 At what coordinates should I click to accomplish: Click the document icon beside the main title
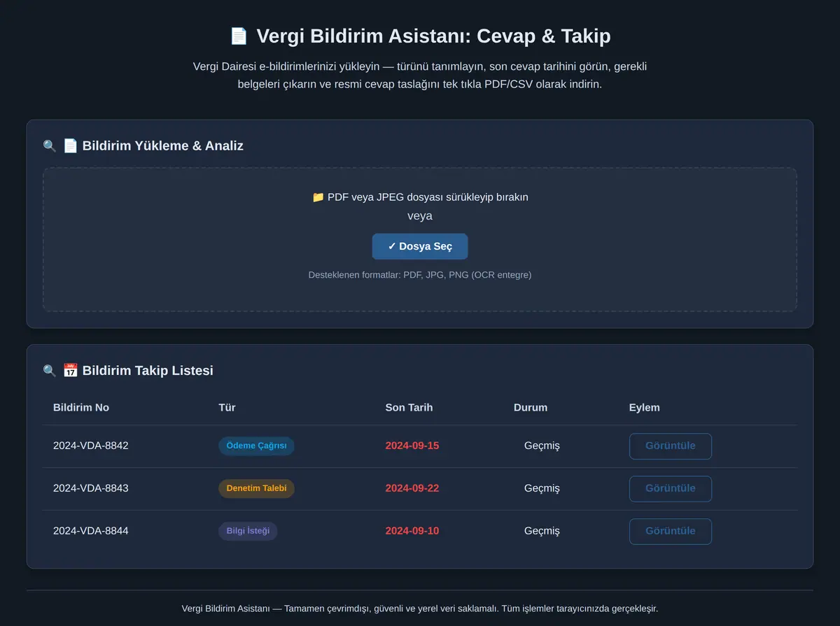coord(239,36)
